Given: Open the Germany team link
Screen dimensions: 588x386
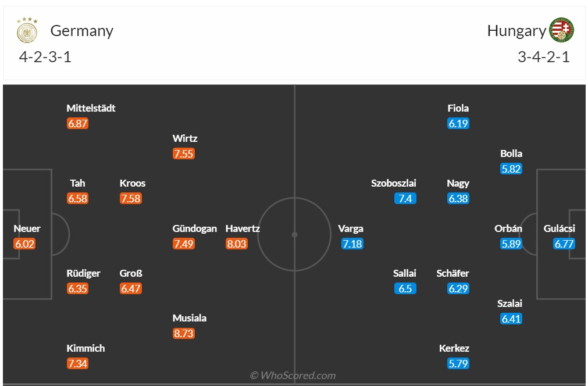Looking at the screenshot, I should (x=81, y=31).
